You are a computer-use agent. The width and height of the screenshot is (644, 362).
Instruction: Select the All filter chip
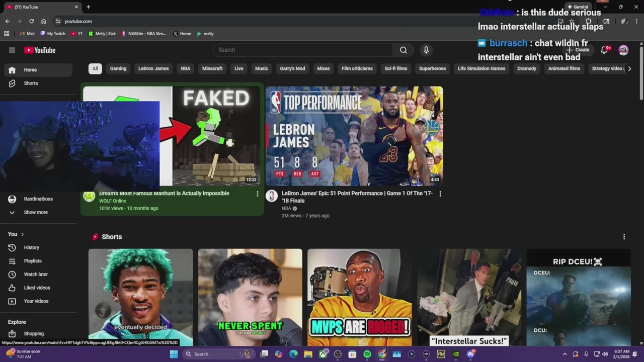click(x=95, y=68)
